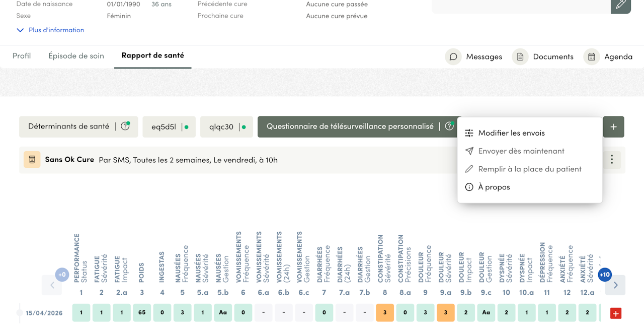Image resolution: width=644 pixels, height=331 pixels.
Task: Click INGESTAS value cell 0
Action: coord(162,313)
